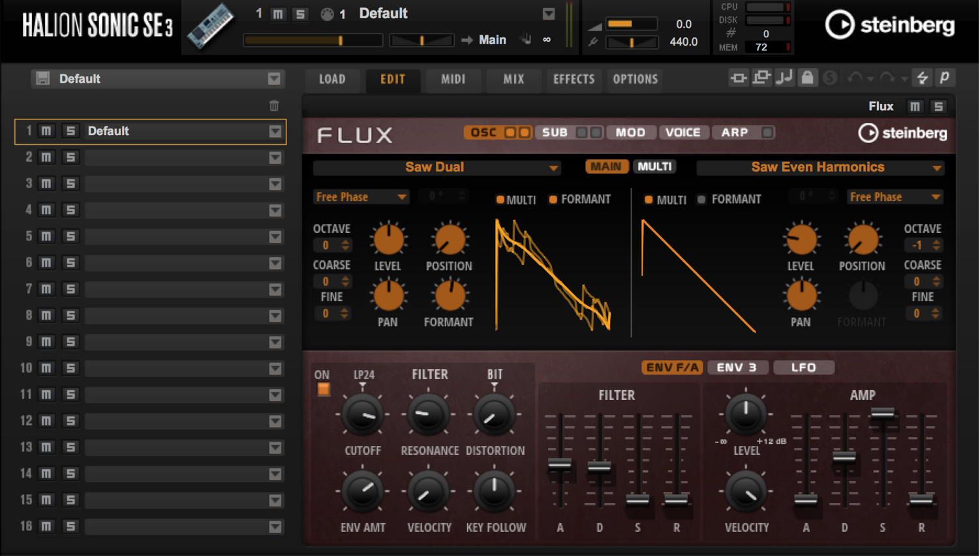Solo slot 9

pos(70,341)
